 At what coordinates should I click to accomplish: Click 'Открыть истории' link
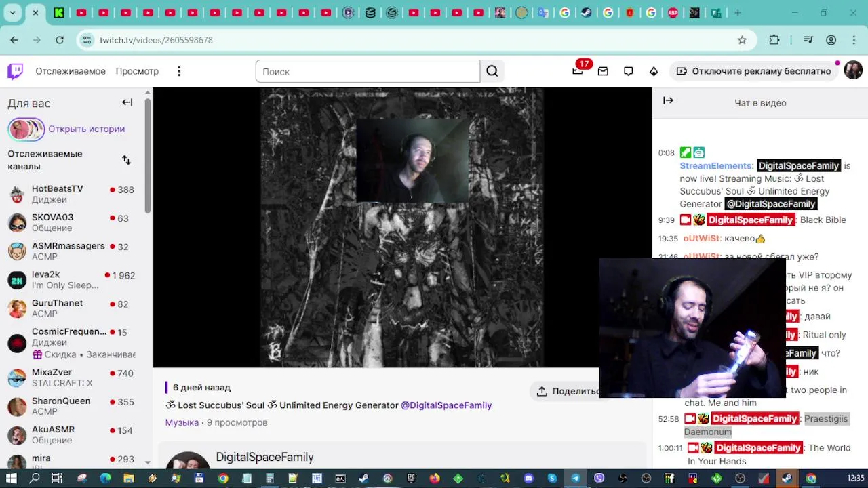click(x=86, y=129)
